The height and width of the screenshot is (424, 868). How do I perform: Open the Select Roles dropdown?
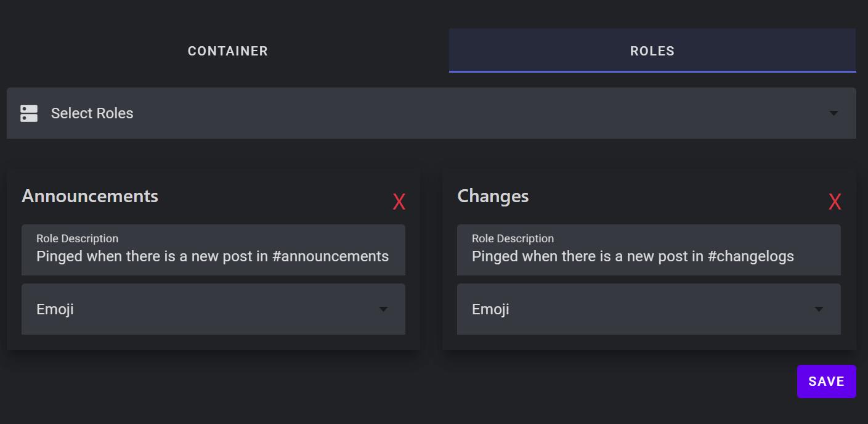(x=431, y=113)
